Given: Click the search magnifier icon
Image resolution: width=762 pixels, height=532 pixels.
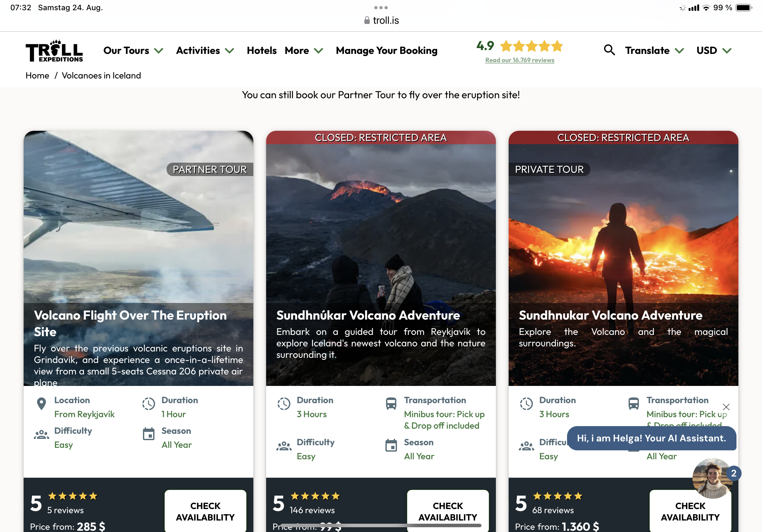Looking at the screenshot, I should click(609, 50).
